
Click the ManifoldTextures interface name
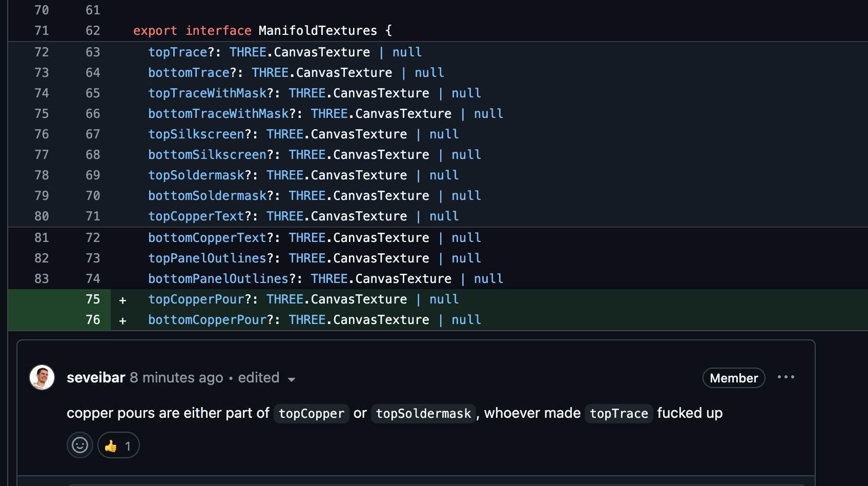pos(318,31)
